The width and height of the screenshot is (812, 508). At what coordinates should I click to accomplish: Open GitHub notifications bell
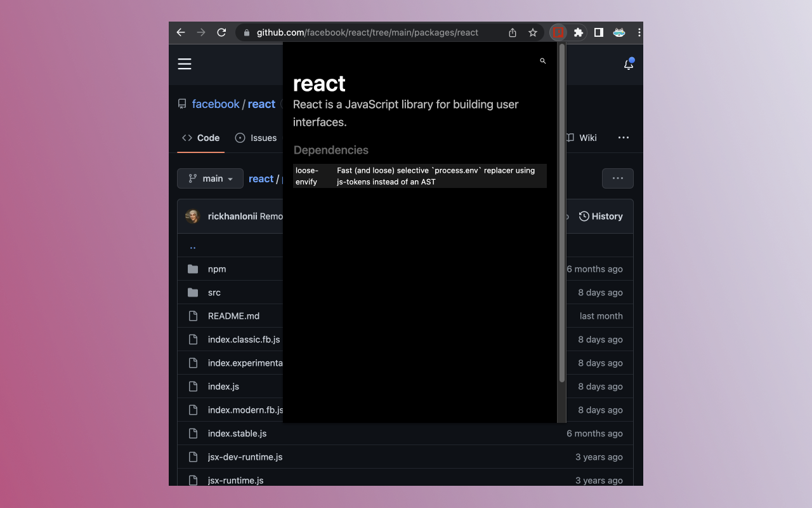pos(629,63)
